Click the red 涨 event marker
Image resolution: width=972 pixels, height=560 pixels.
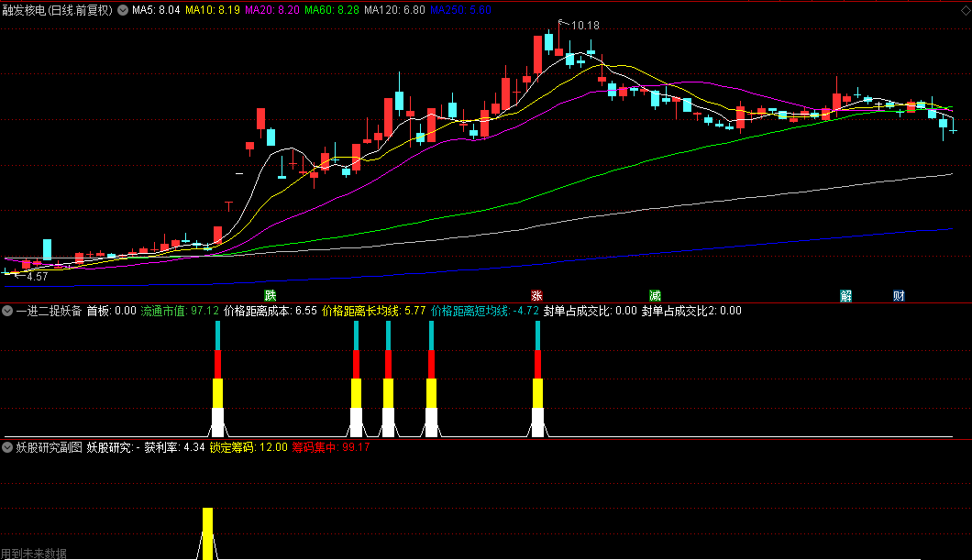pyautogui.click(x=536, y=295)
